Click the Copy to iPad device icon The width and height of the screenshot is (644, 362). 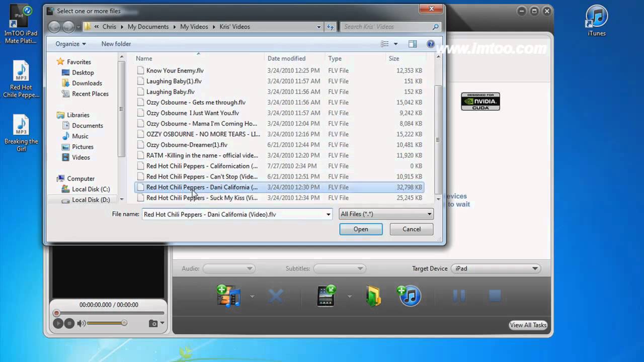point(327,296)
